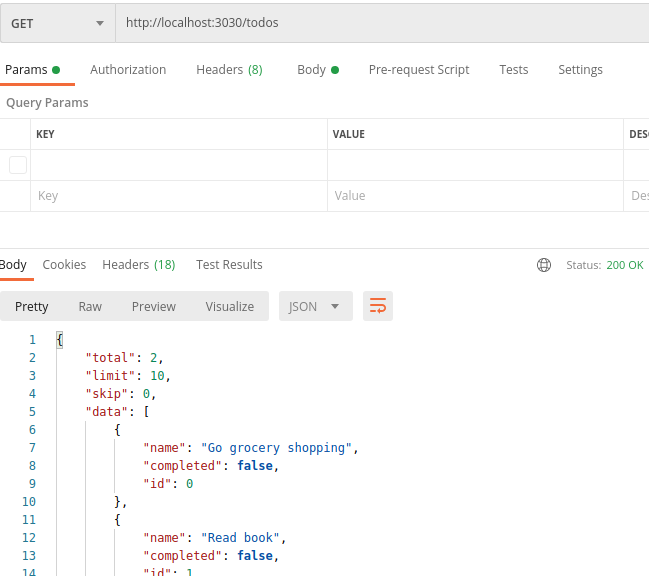The image size is (657, 576).
Task: Open the Authorization tab
Action: pos(128,70)
